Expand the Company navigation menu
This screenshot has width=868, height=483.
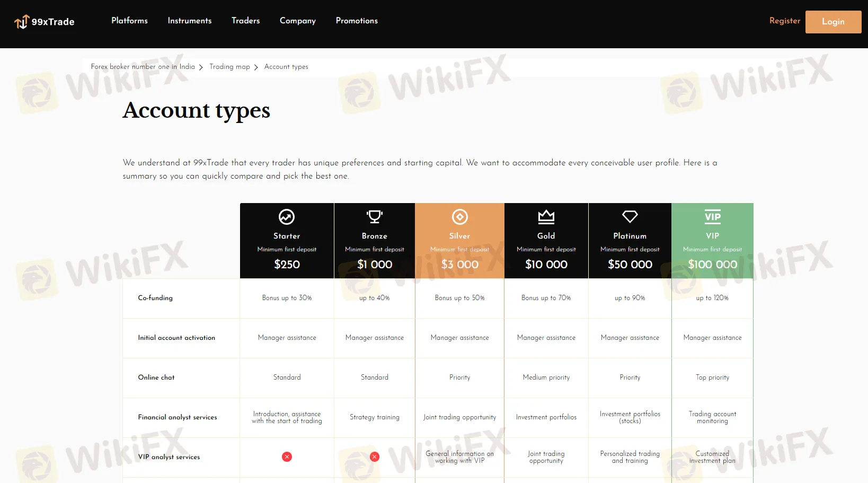(297, 21)
